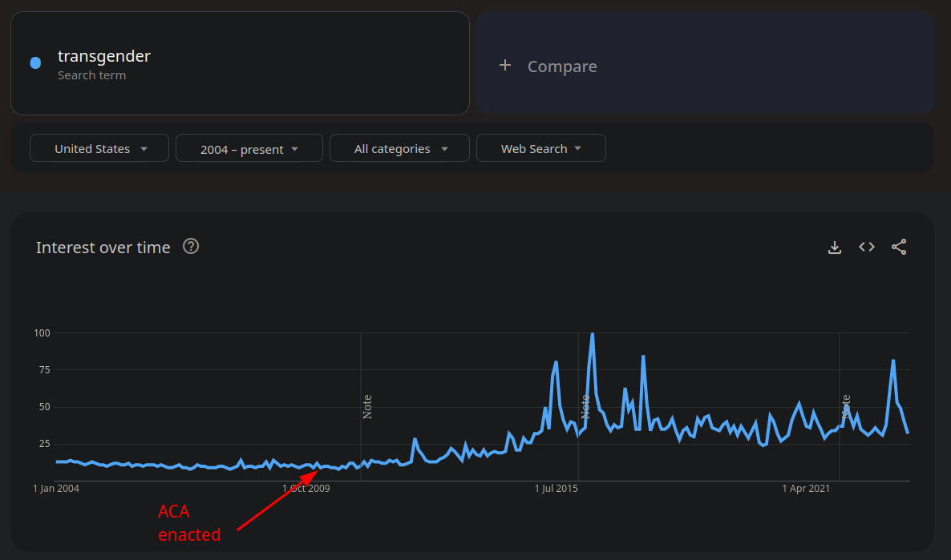This screenshot has width=951, height=560.
Task: Edit the transgender search term
Action: (x=104, y=57)
